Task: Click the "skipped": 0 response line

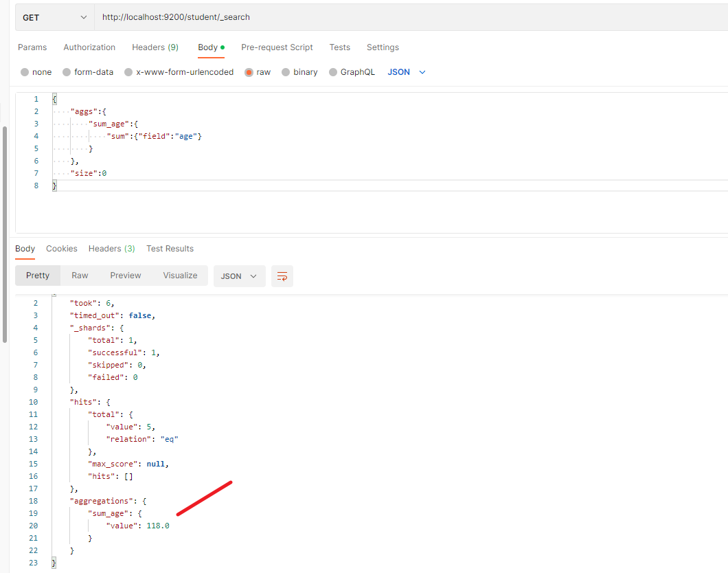Action: [x=117, y=365]
